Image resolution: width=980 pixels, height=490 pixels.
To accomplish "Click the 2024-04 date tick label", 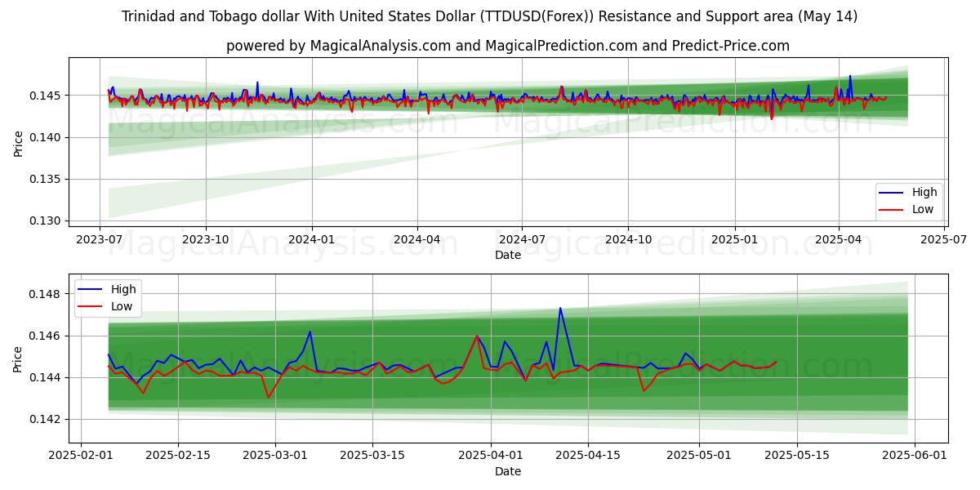I will (417, 239).
